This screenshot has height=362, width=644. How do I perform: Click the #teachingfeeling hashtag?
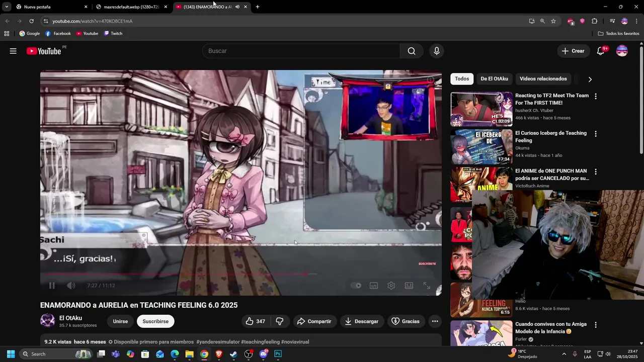(260, 342)
